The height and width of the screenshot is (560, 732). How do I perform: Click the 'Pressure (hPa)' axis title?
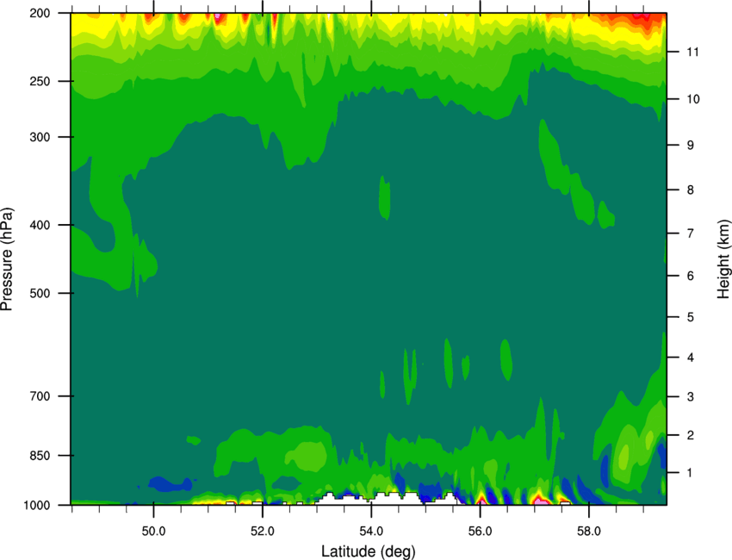(x=7, y=259)
